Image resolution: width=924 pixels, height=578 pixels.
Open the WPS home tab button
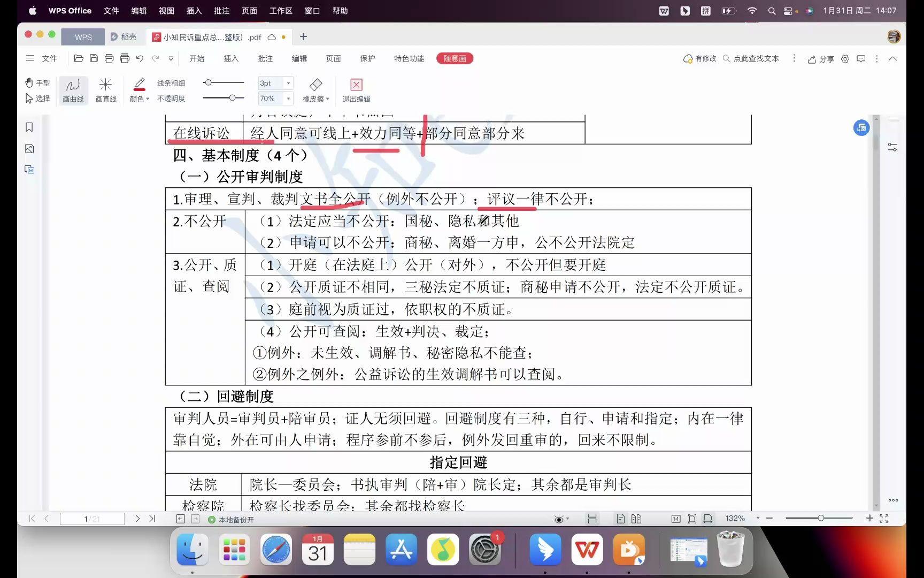[x=83, y=37]
